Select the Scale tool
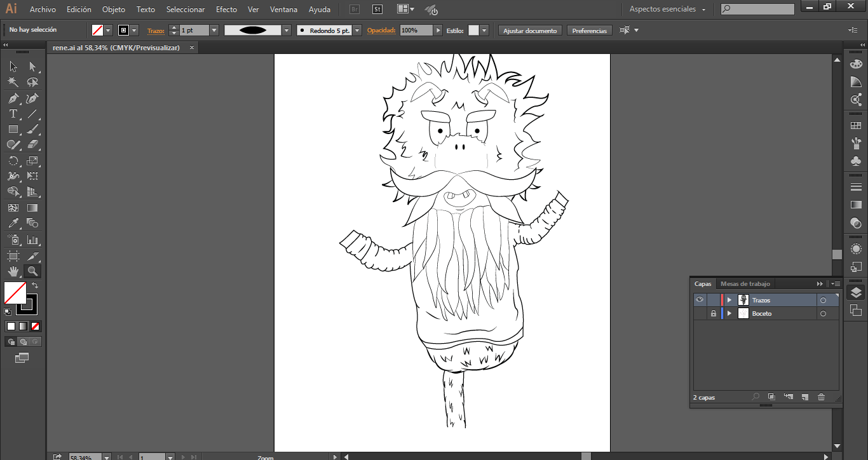This screenshot has height=460, width=868. point(32,161)
